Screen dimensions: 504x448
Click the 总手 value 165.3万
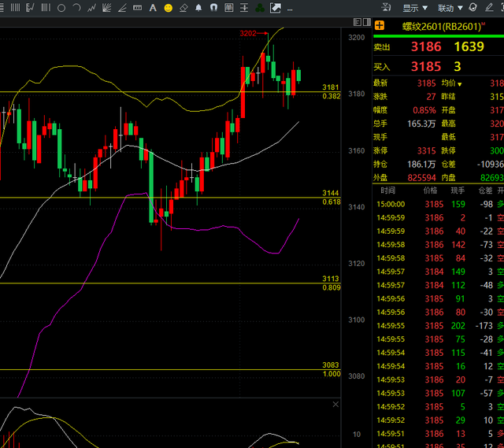click(x=421, y=124)
